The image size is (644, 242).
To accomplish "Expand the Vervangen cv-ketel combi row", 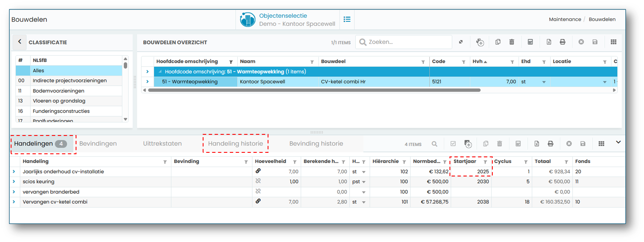I will 14,202.
